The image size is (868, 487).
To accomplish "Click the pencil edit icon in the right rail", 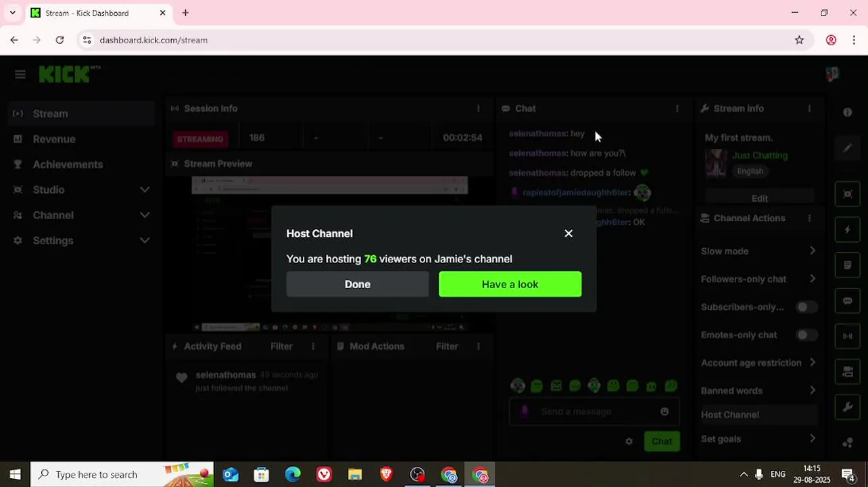I will [x=847, y=147].
